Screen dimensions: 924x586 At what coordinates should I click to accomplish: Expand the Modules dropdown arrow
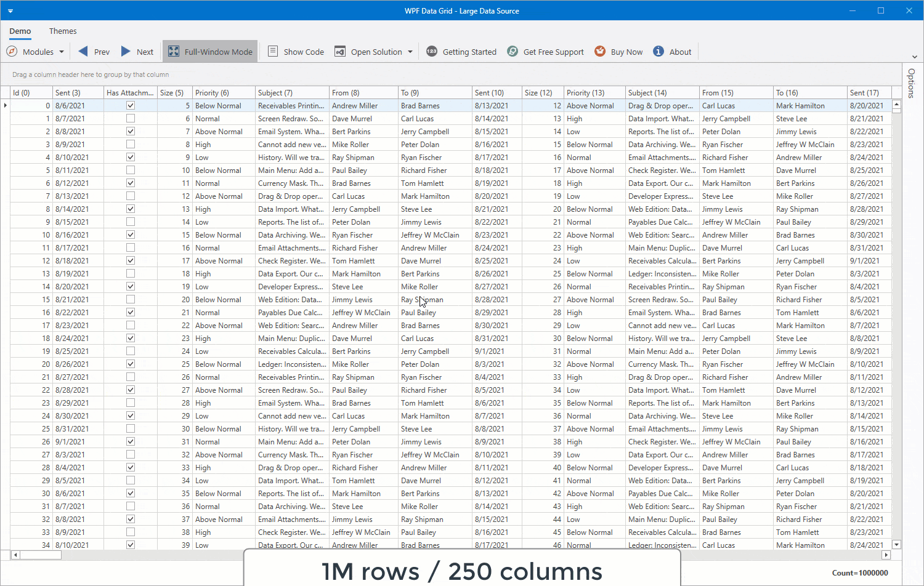click(x=62, y=52)
